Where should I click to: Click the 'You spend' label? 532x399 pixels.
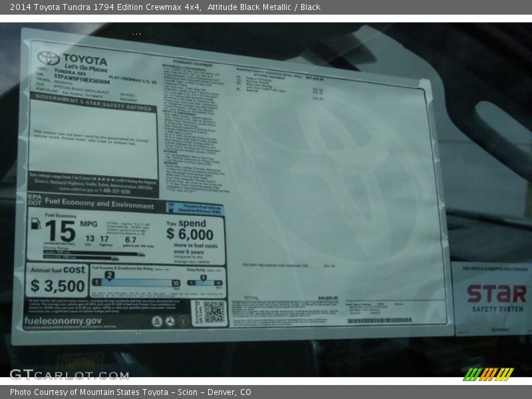186,223
